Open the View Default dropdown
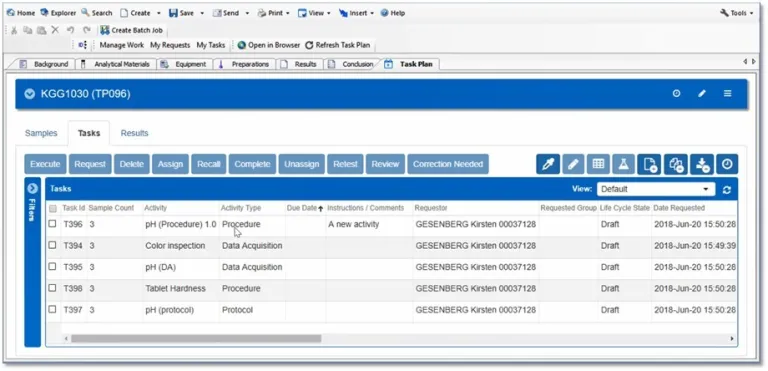Viewport: 768px width, 371px height. click(656, 189)
